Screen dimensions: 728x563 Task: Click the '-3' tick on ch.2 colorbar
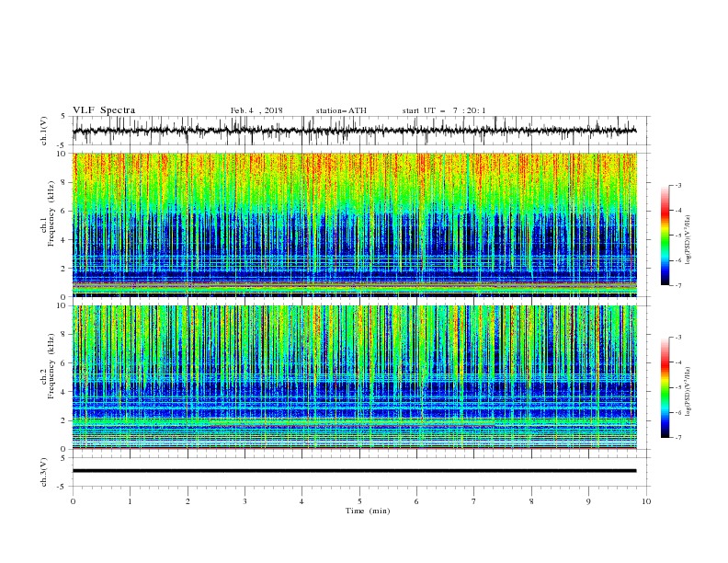[x=677, y=338]
